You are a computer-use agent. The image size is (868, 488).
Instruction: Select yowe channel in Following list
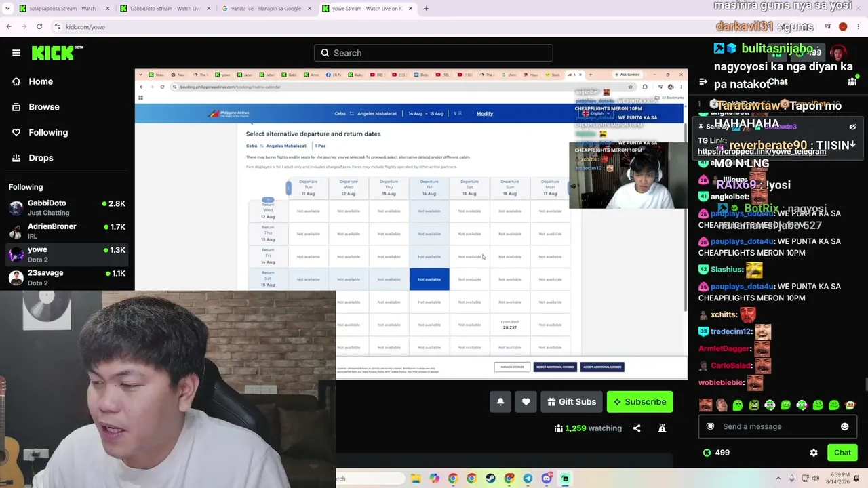pyautogui.click(x=66, y=254)
